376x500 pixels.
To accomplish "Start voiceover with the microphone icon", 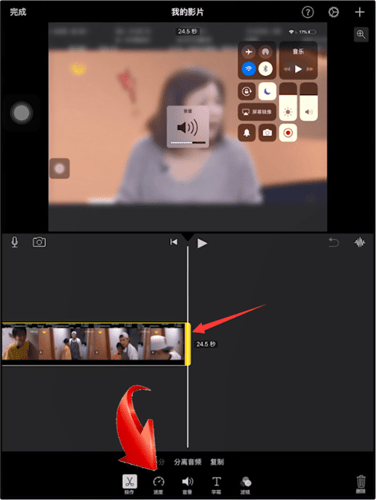I will click(x=15, y=242).
